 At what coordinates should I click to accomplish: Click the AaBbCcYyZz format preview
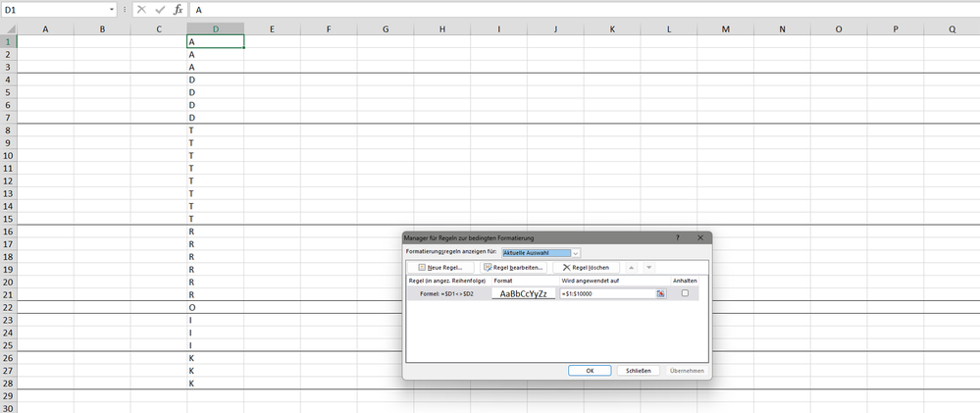(x=524, y=293)
